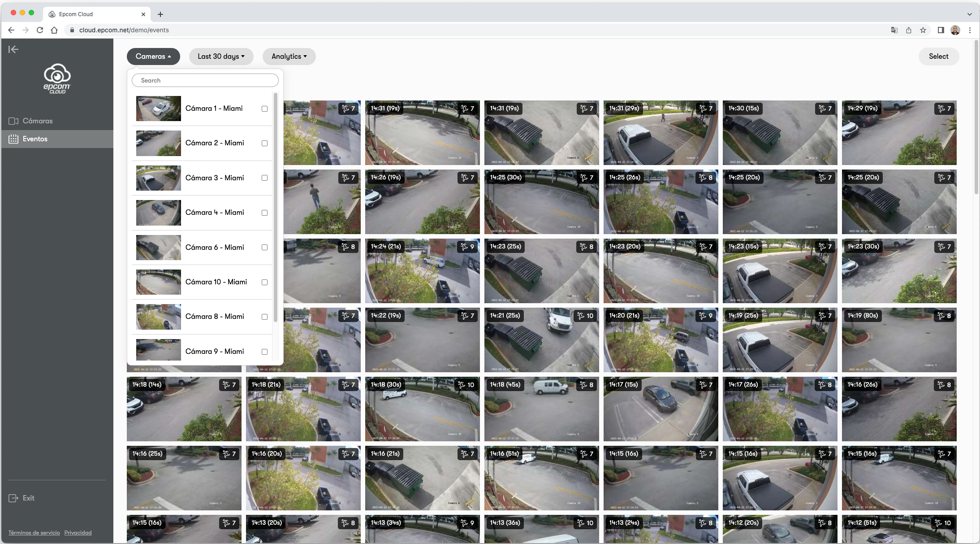Check the Cámara 9 - Miami checkbox
This screenshot has width=980, height=544.
pos(264,352)
